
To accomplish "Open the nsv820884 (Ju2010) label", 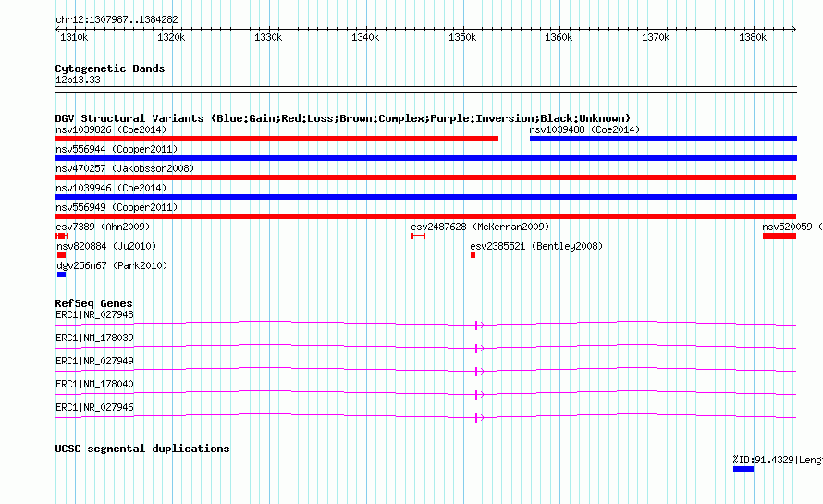I will click(106, 246).
